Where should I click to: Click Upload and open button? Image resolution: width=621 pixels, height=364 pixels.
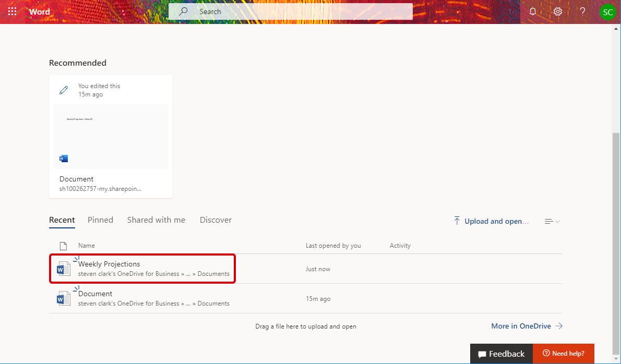(x=491, y=221)
